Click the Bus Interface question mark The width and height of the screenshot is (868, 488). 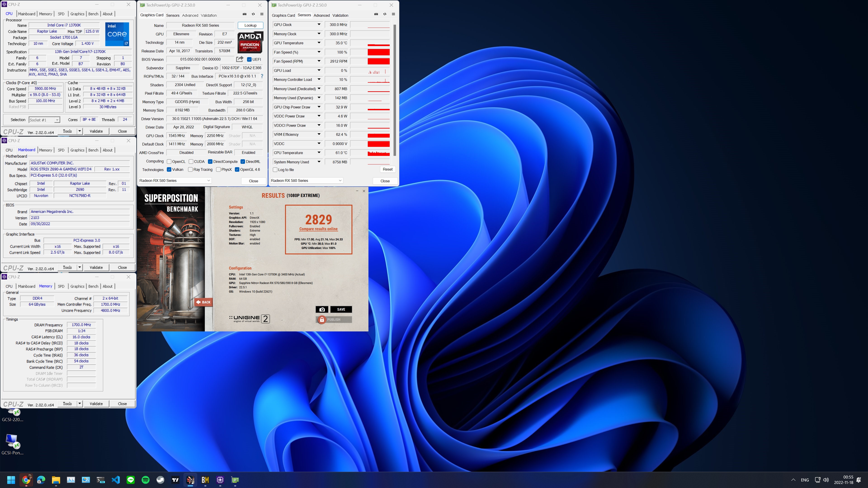pos(262,76)
